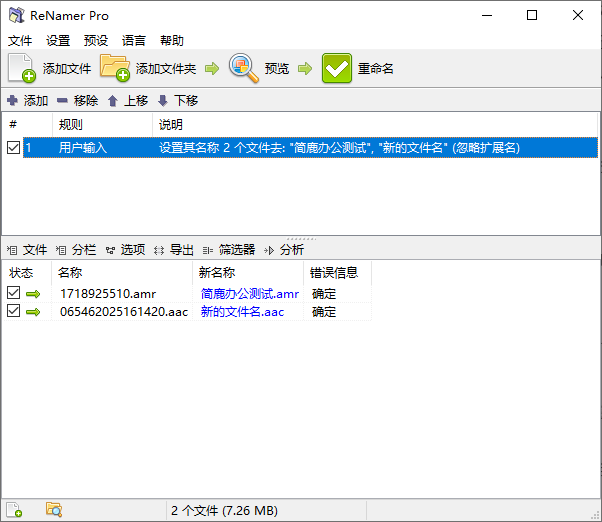602x522 pixels.
Task: Click the 预览 preview button label
Action: (276, 69)
